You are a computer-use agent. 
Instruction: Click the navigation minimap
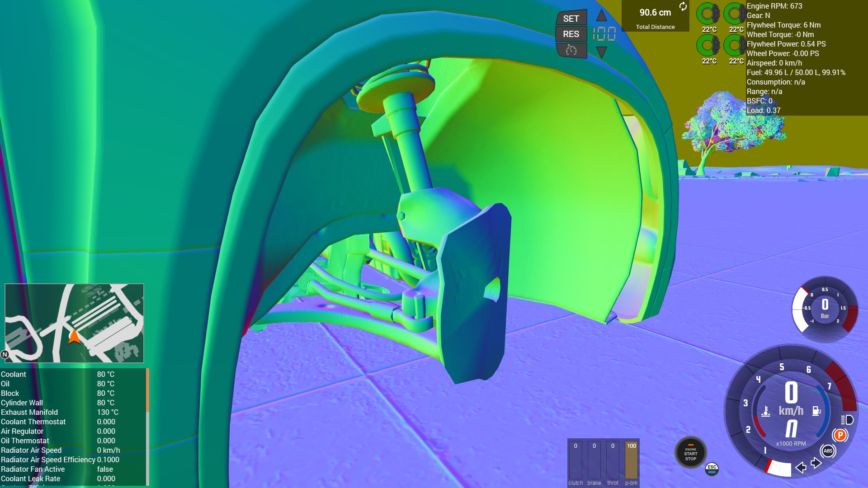74,323
